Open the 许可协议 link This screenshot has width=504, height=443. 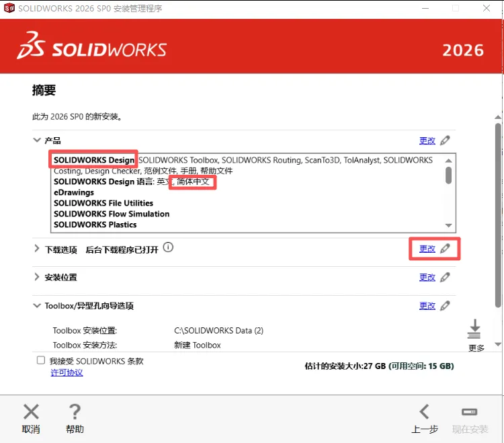pyautogui.click(x=67, y=372)
